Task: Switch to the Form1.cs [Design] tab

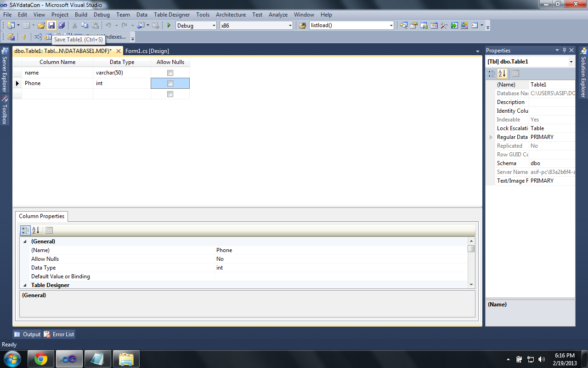Action: click(x=147, y=51)
